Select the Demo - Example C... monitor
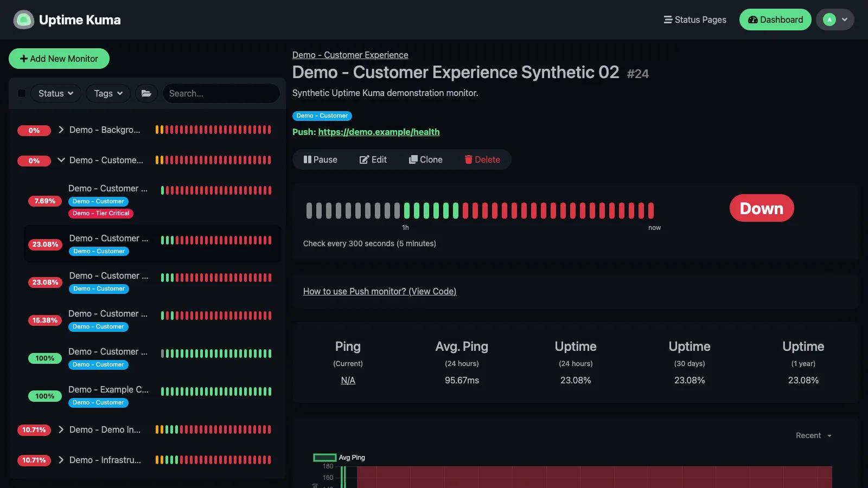Screen dimensions: 868x488 (152, 395)
